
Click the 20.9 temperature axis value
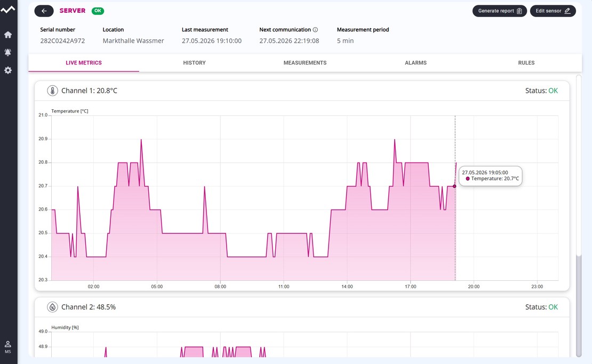[43, 139]
